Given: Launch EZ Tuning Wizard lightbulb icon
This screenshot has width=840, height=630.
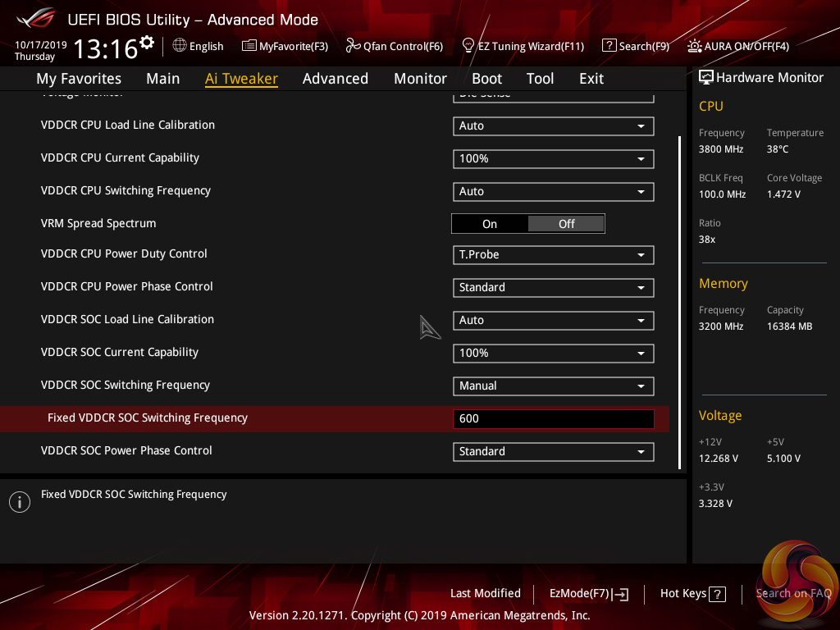Looking at the screenshot, I should point(468,46).
